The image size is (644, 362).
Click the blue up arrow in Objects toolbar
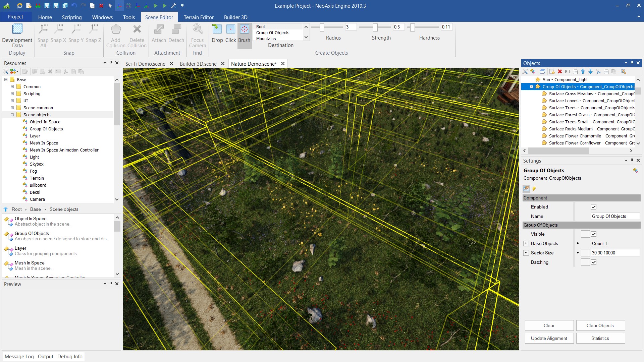pos(583,71)
